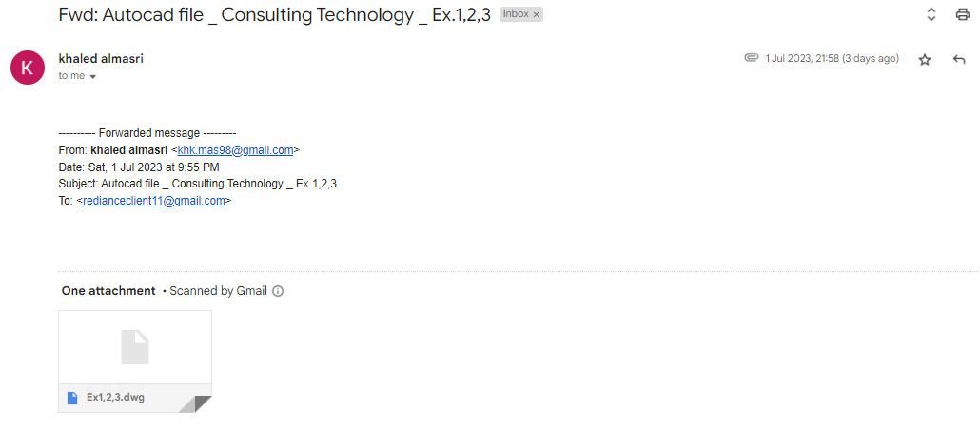The width and height of the screenshot is (980, 432).
Task: Open the rediancelient11@gmail.com email link
Action: click(x=154, y=201)
